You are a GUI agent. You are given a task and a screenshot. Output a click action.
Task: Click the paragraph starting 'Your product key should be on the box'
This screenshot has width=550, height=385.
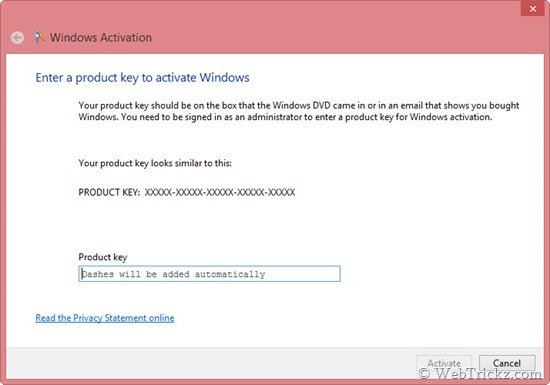tap(299, 111)
